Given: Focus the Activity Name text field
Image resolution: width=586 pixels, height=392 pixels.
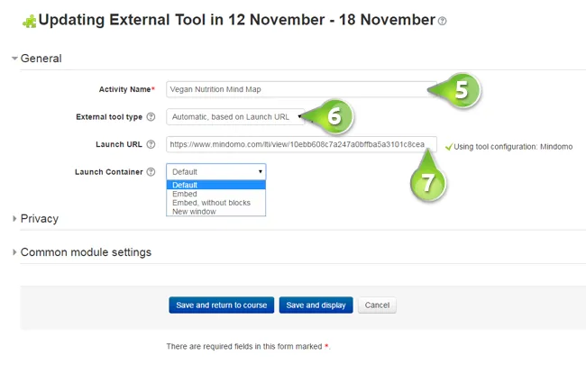Looking at the screenshot, I should (301, 89).
